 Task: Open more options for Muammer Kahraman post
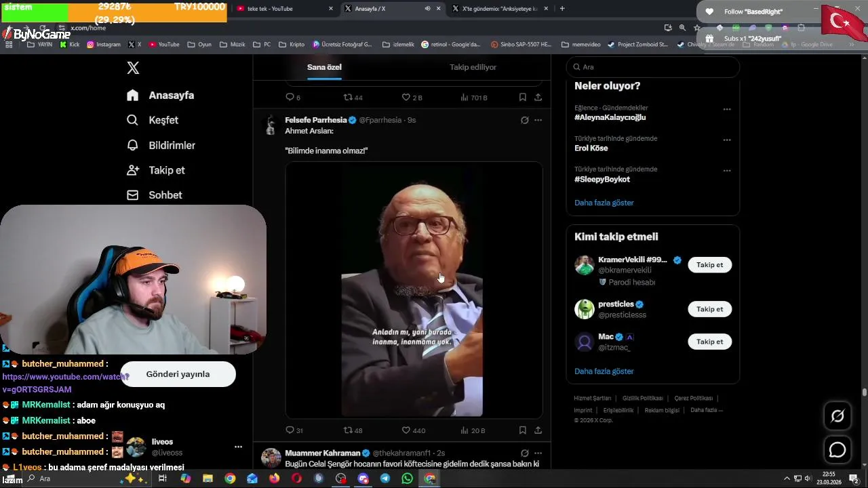[x=538, y=453]
